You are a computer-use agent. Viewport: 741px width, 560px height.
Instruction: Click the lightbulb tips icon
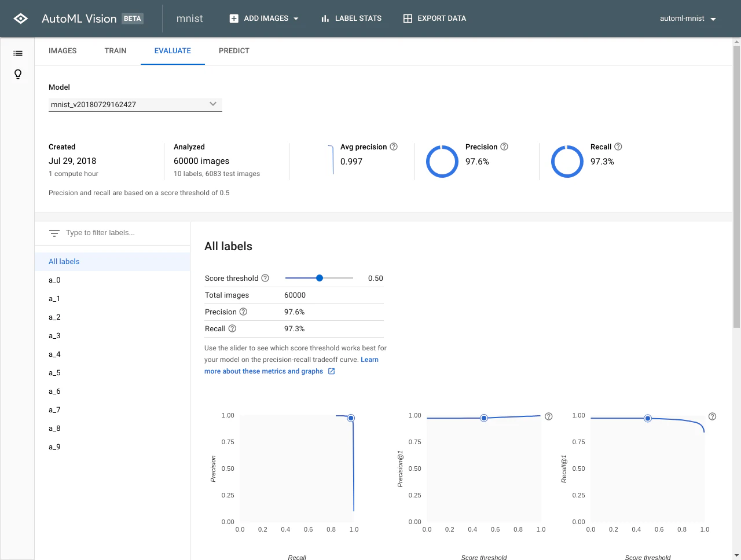coord(18,74)
